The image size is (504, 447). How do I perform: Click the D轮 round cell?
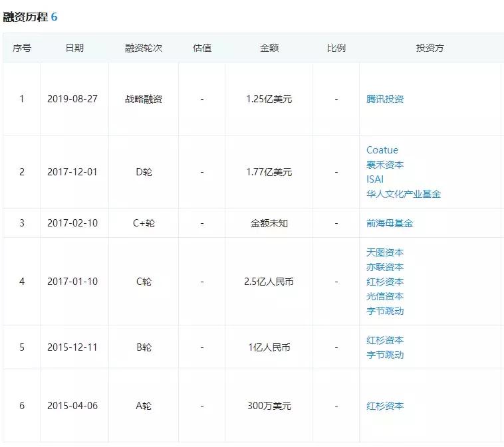144,172
